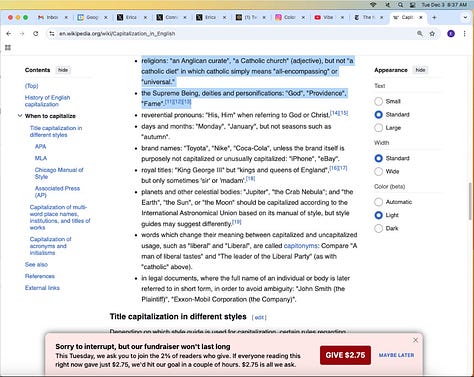Screen dimensions: 474x377
Task: Close the Gmail Inbox tab
Action: pos(66,17)
